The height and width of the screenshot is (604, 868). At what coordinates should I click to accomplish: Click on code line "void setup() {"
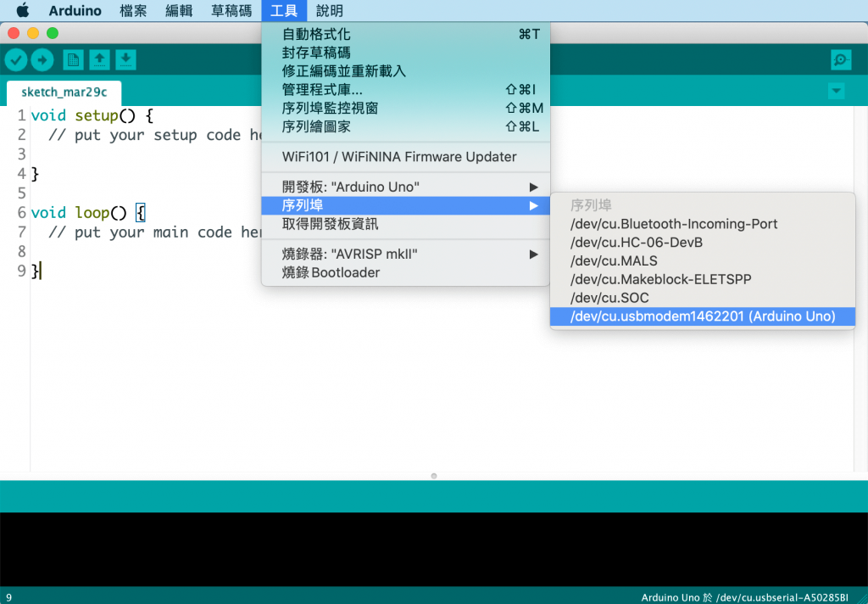92,115
